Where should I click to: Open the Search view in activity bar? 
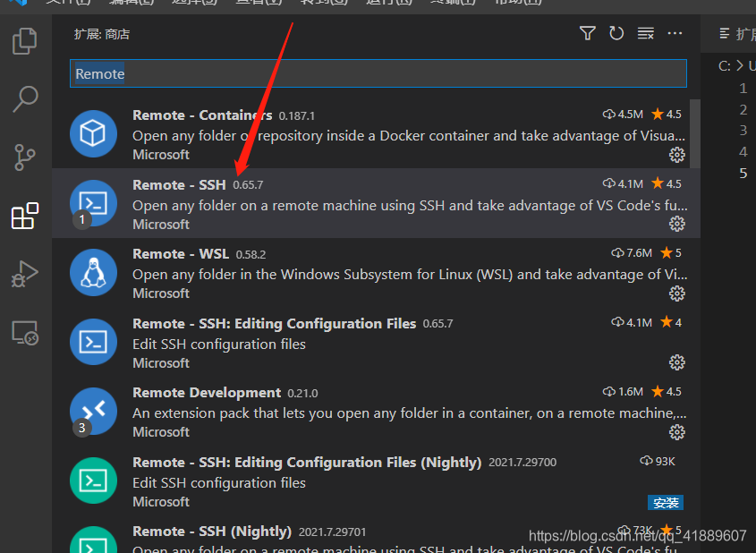click(25, 98)
